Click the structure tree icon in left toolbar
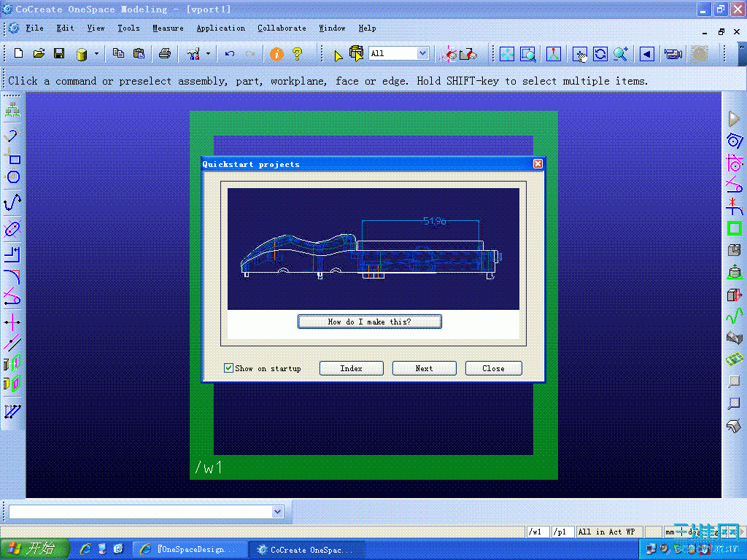Image resolution: width=747 pixels, height=560 pixels. (x=12, y=110)
